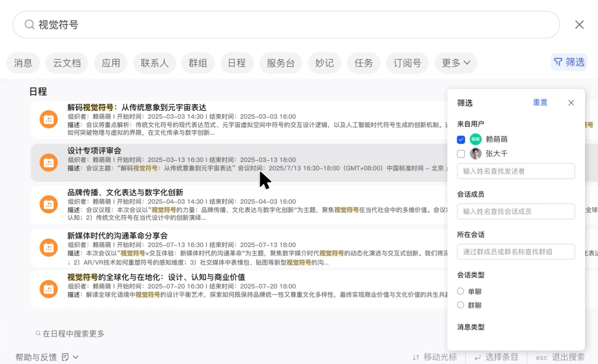The image size is (598, 364).
Task: Focus the 输入姓名查找会话成员 field
Action: pos(516,211)
